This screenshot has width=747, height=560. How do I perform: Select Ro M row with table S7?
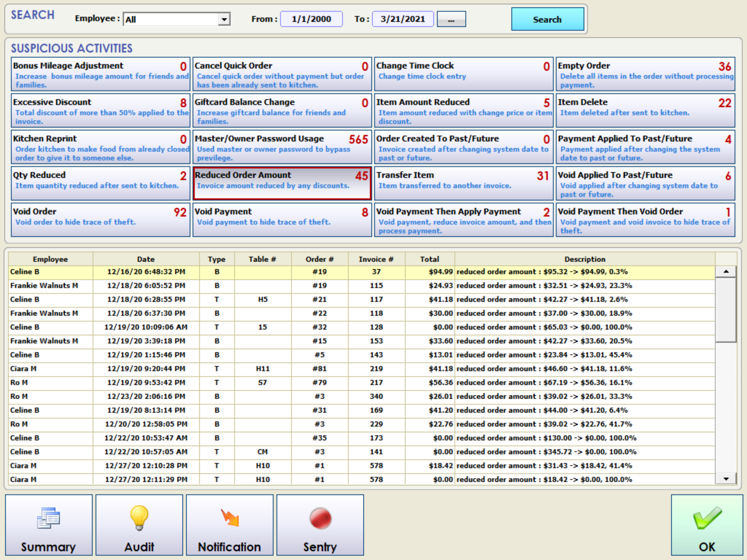(362, 383)
